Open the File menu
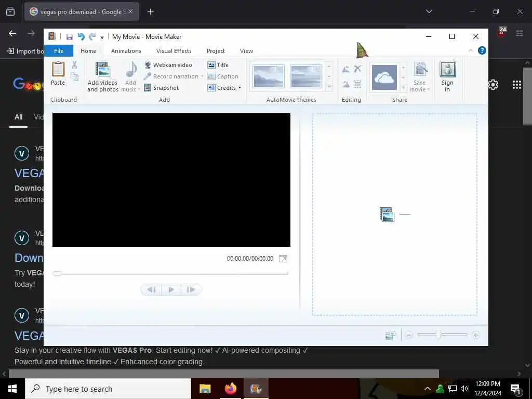This screenshot has width=532, height=399. (x=59, y=51)
